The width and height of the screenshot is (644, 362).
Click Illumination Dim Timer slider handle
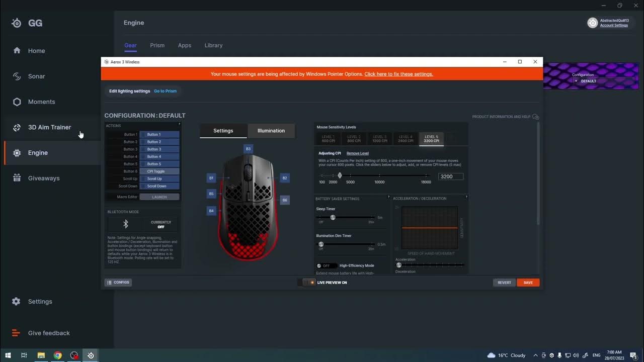[321, 244]
